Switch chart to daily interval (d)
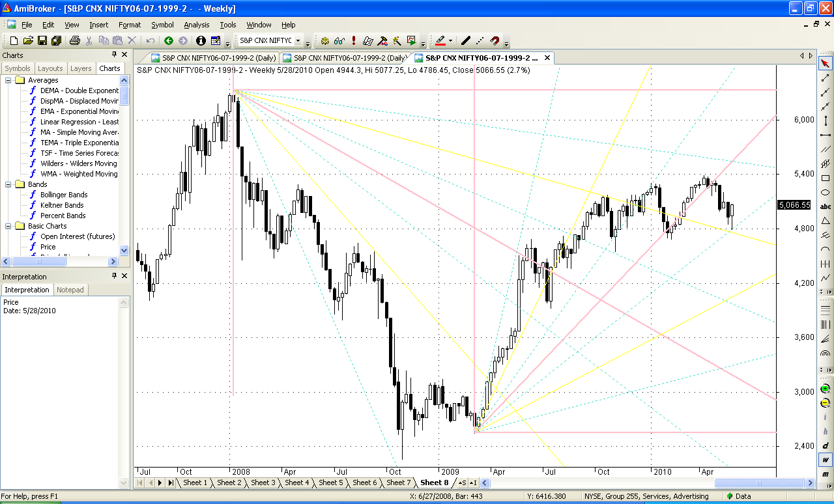Screen dimensions: 834x504 (x=826, y=445)
